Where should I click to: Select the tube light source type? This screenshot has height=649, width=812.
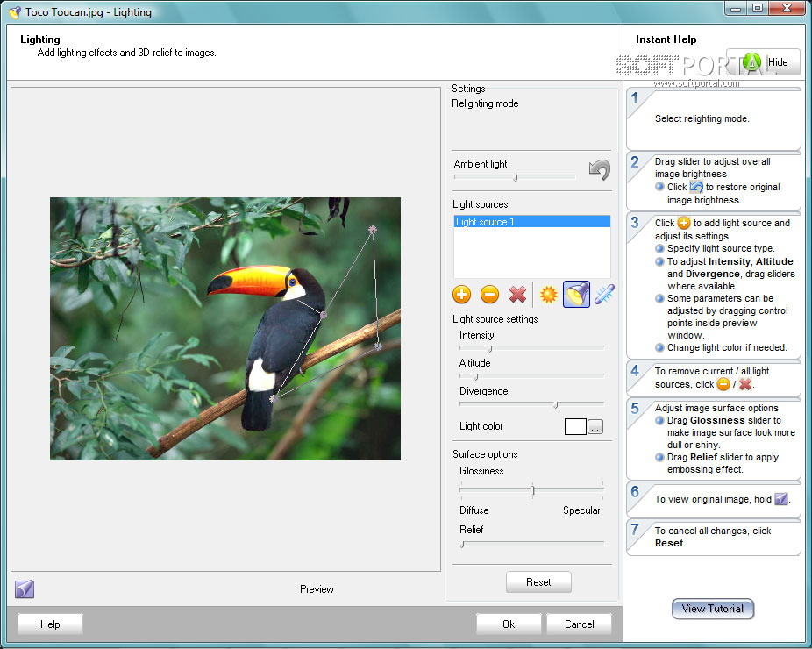coord(604,294)
